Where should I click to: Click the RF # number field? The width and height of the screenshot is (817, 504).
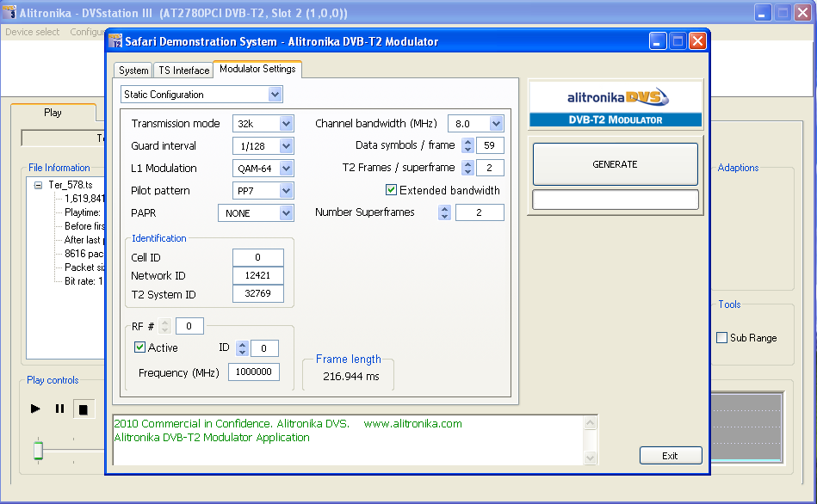point(189,326)
